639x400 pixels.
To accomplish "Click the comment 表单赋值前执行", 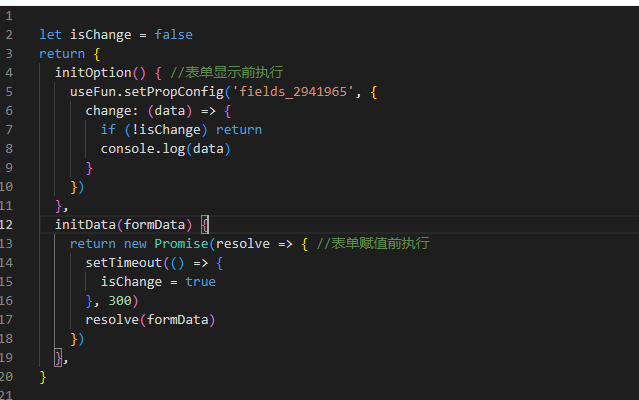I will point(376,243).
